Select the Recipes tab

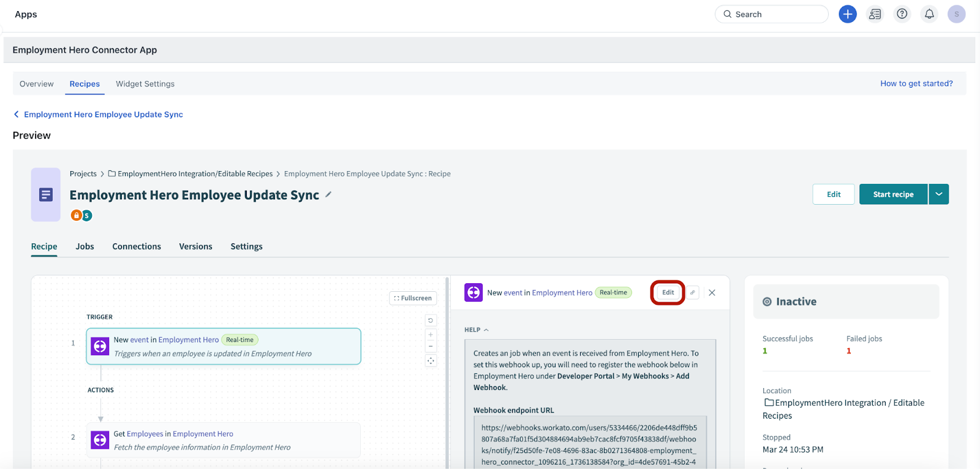coord(85,84)
